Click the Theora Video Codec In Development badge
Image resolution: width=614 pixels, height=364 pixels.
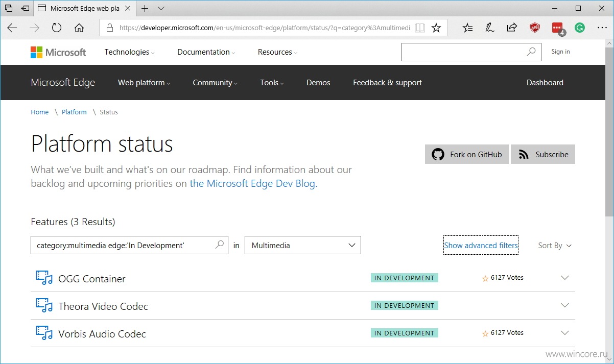pyautogui.click(x=405, y=306)
